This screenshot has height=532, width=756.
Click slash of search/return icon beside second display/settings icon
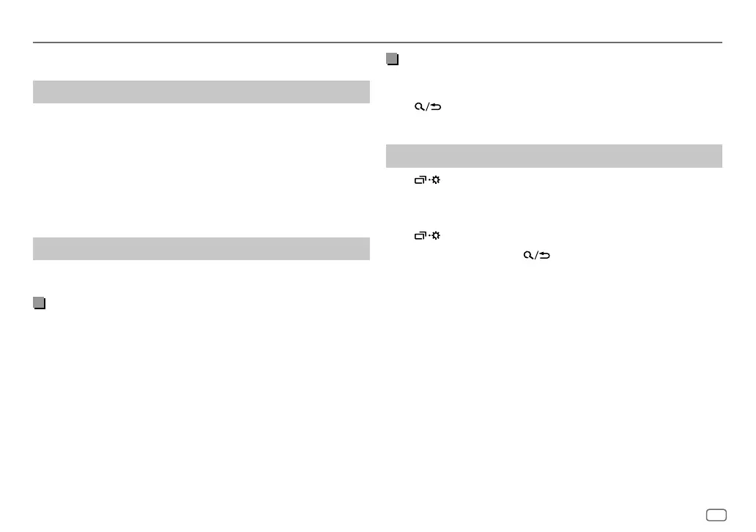tap(536, 255)
